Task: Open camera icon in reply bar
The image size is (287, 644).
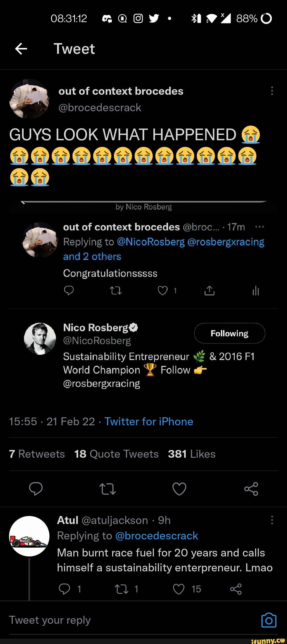Action: tap(269, 620)
